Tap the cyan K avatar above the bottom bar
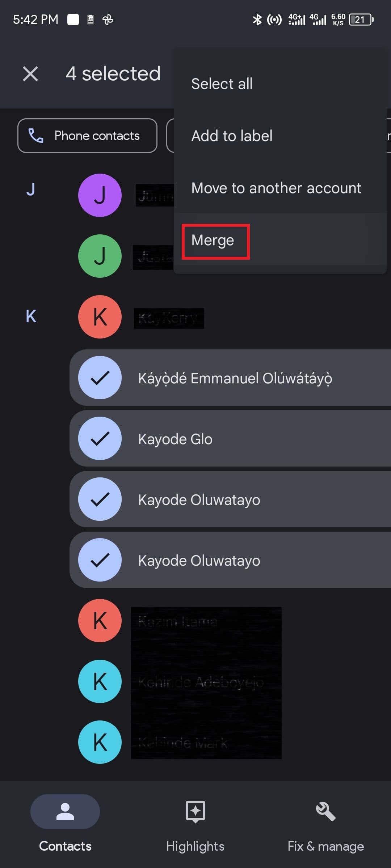Viewport: 391px width, 868px height. pyautogui.click(x=100, y=742)
